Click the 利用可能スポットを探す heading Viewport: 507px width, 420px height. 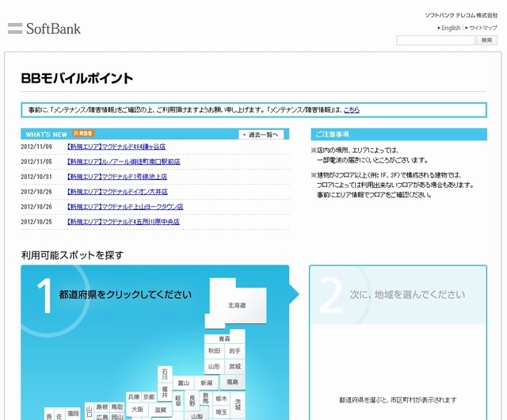point(72,255)
